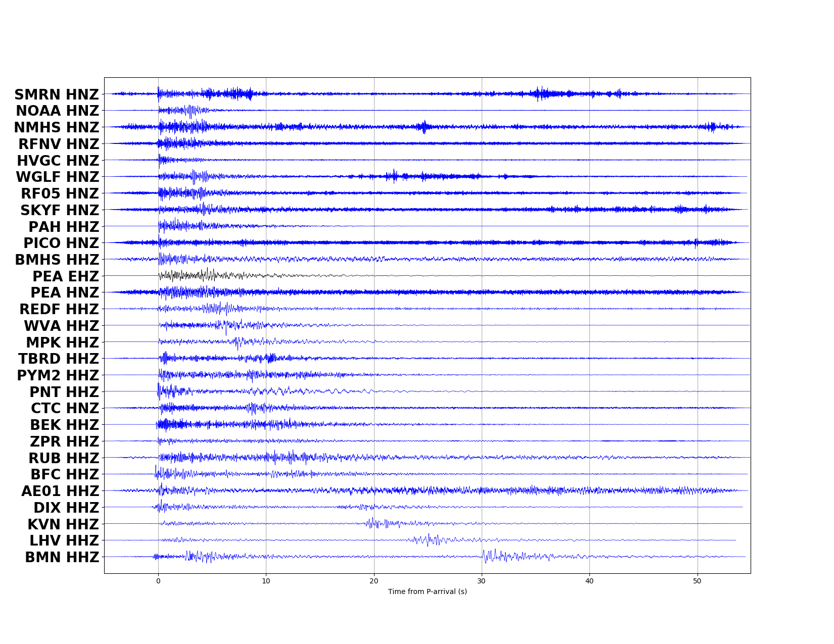
Task: Click the burst on the RUB HHZ trace
Action: click(x=202, y=458)
